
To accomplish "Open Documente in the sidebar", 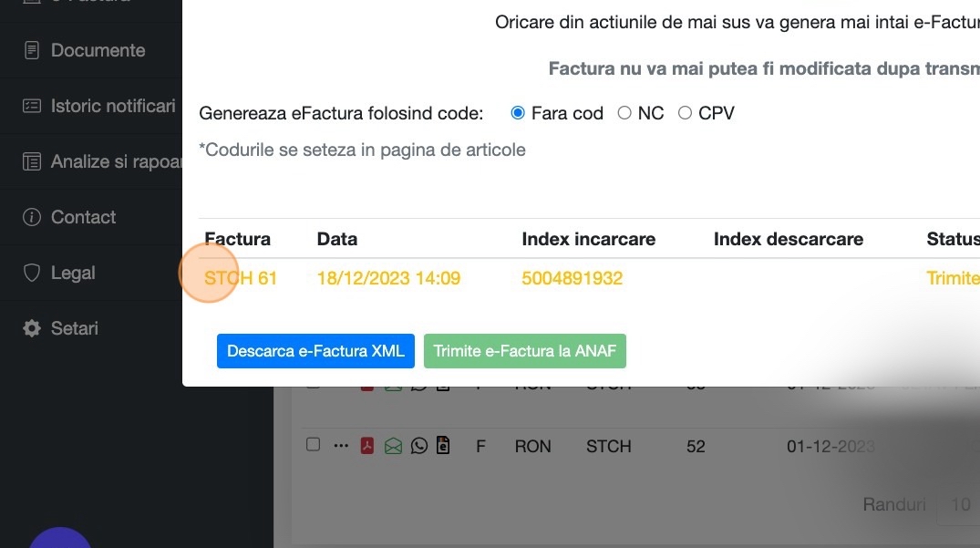I will 98,50.
